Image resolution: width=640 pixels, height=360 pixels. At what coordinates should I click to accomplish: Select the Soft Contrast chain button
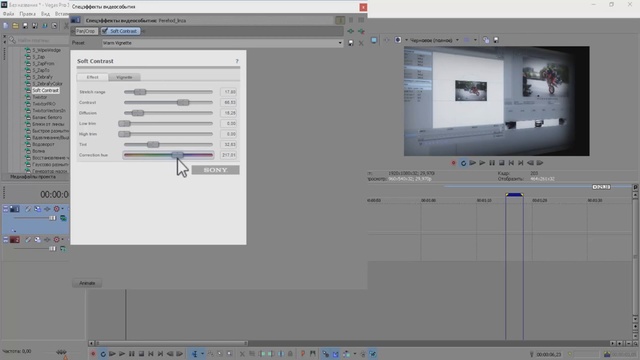[x=121, y=31]
